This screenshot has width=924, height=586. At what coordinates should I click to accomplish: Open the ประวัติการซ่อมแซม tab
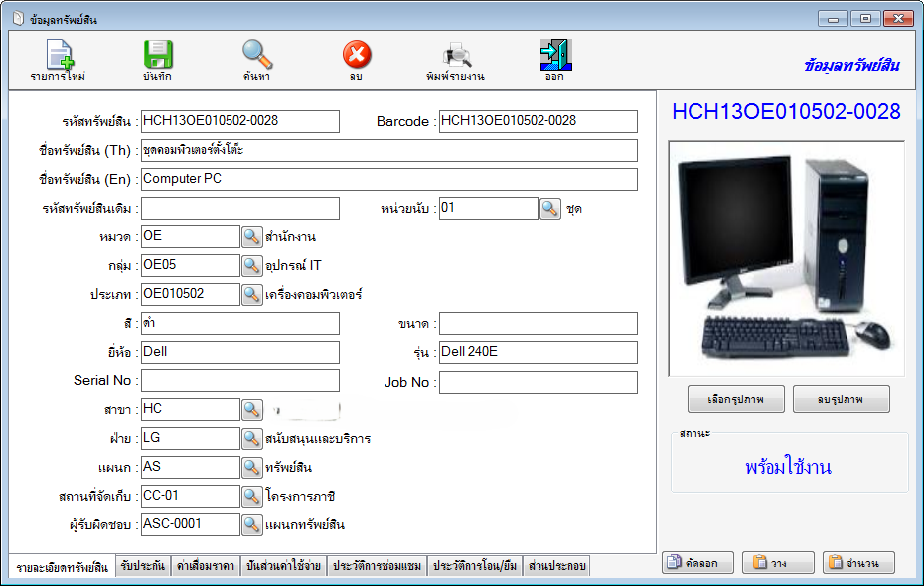[x=378, y=566]
